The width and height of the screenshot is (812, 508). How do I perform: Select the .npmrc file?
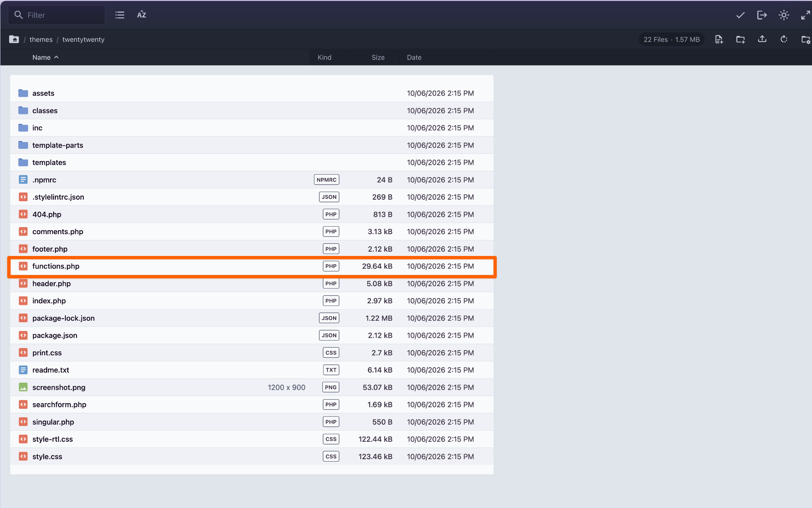click(252, 180)
